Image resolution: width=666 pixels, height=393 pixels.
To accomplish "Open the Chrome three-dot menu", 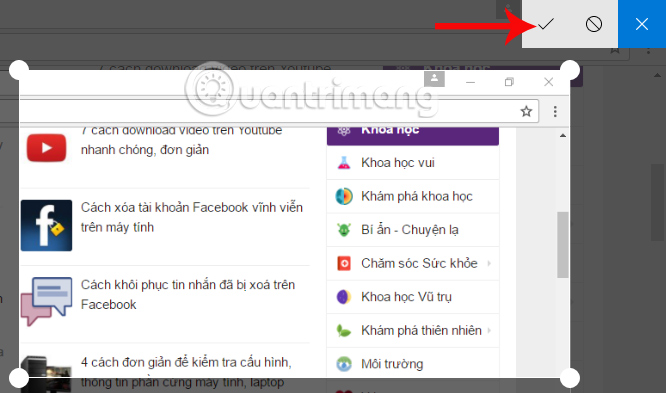I will pyautogui.click(x=555, y=111).
